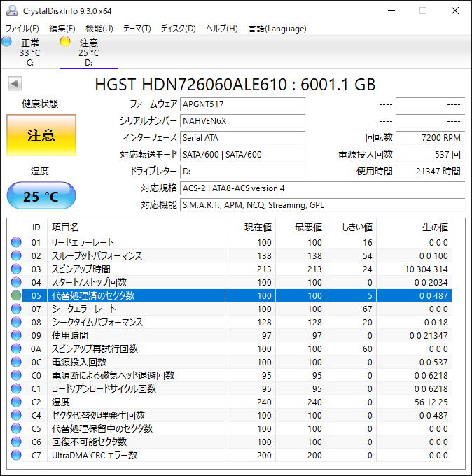Click status orb for ID 03 スピンアップ時間
Image resolution: width=472 pixels, height=476 pixels.
click(16, 269)
